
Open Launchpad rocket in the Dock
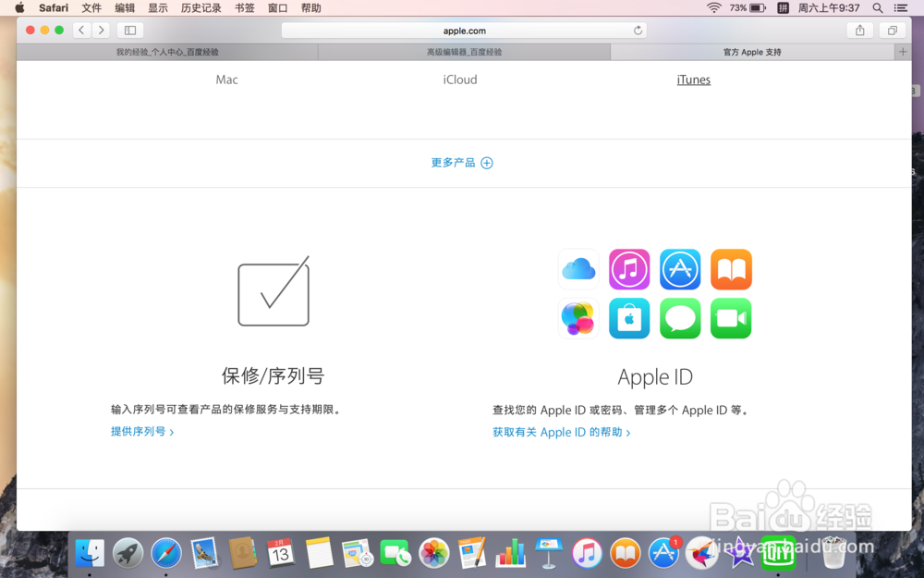[128, 554]
